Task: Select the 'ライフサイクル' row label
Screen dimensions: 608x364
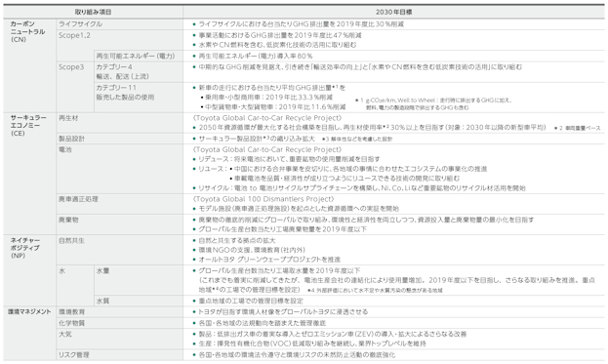Action: [x=80, y=24]
